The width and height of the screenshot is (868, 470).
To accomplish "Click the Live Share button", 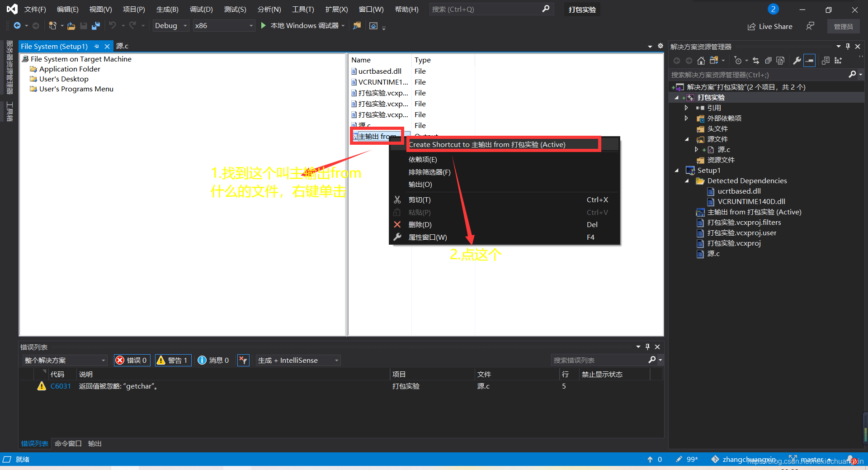I will [770, 27].
